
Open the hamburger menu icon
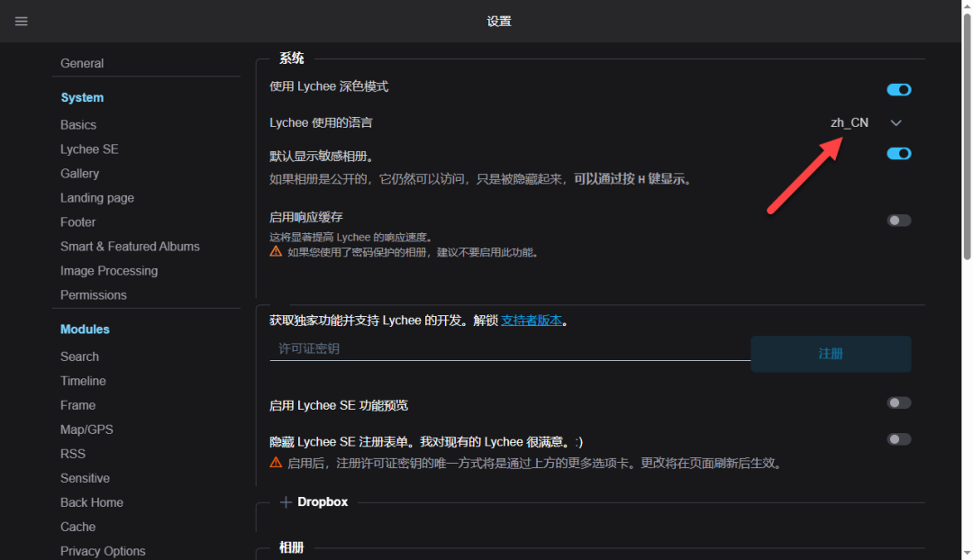(x=22, y=22)
